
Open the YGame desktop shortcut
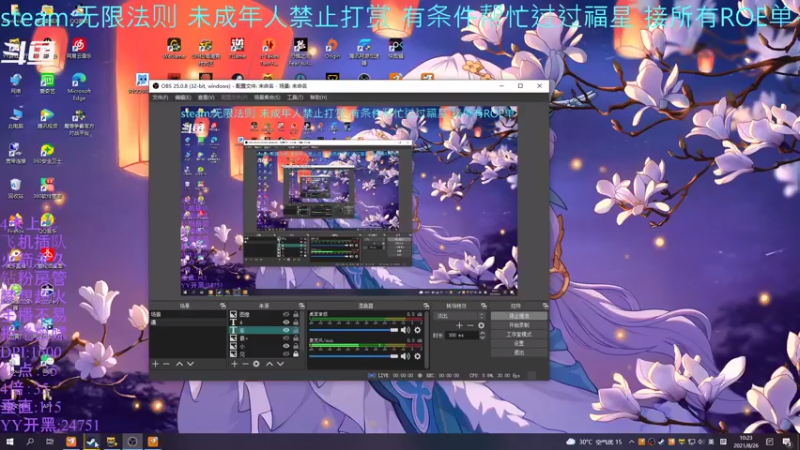[x=237, y=49]
